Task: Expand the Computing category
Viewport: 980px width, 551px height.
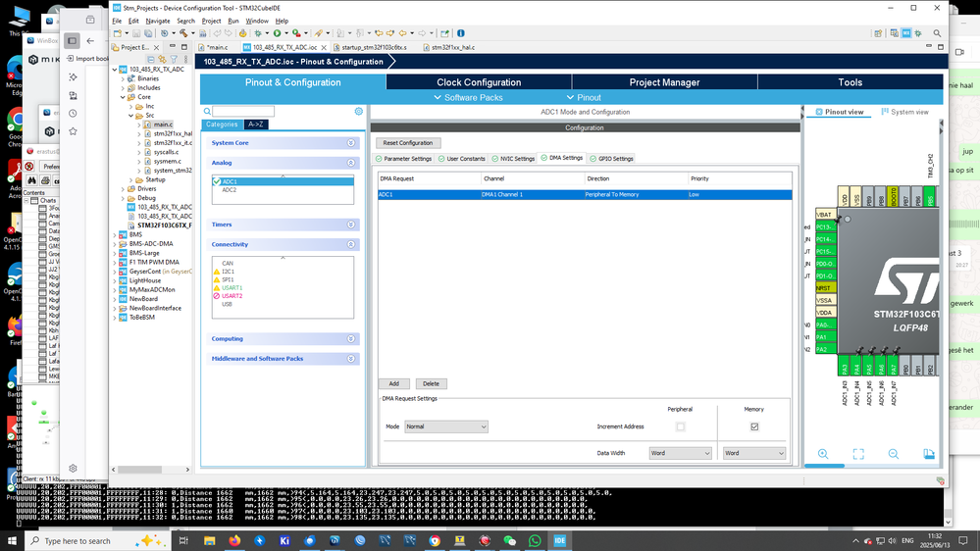Action: coord(351,338)
